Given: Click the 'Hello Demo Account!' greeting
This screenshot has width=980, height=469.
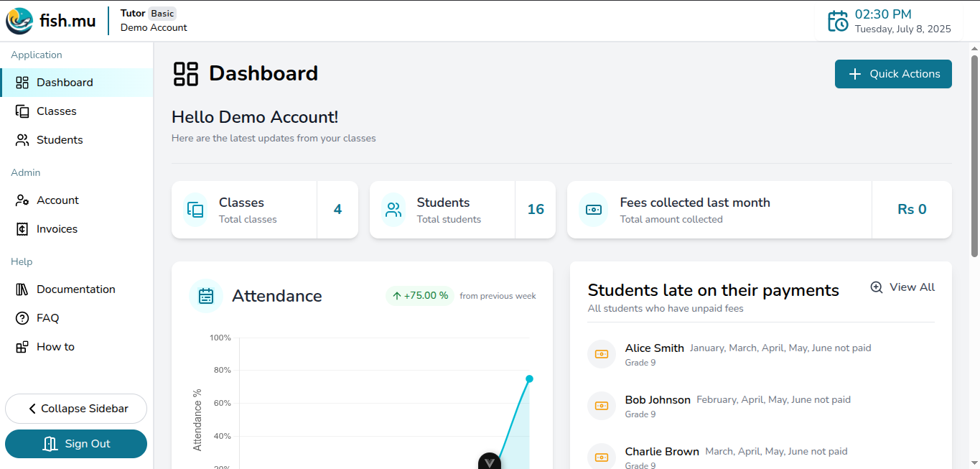Looking at the screenshot, I should [255, 117].
